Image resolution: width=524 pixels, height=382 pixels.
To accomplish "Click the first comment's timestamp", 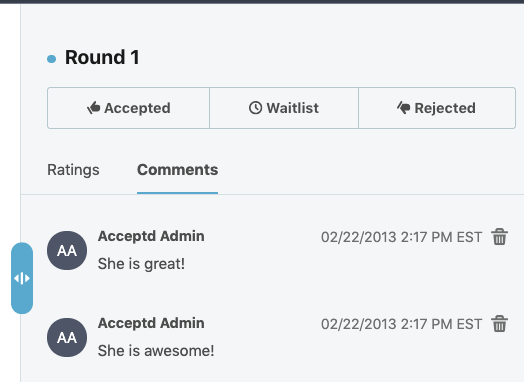I will click(401, 237).
